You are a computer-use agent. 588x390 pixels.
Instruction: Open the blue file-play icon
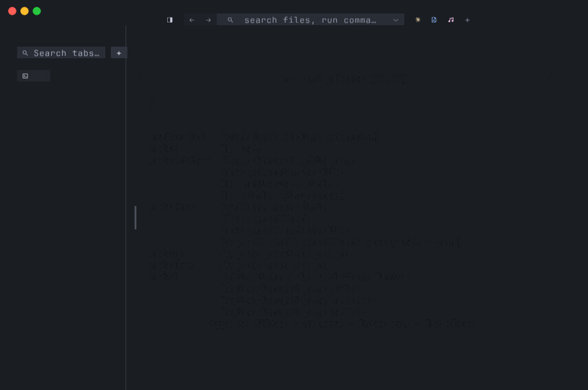click(434, 20)
